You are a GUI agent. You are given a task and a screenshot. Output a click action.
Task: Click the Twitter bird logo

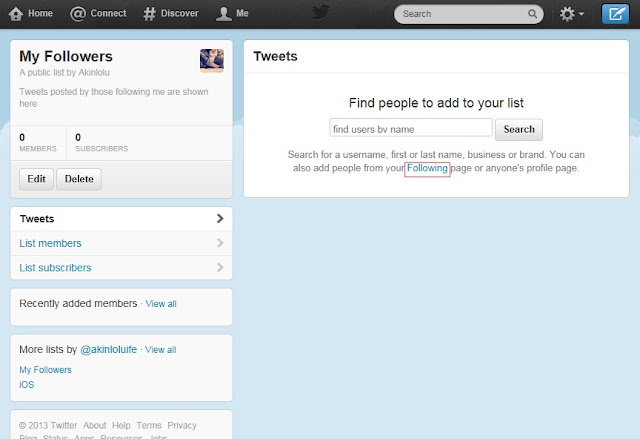coord(321,12)
